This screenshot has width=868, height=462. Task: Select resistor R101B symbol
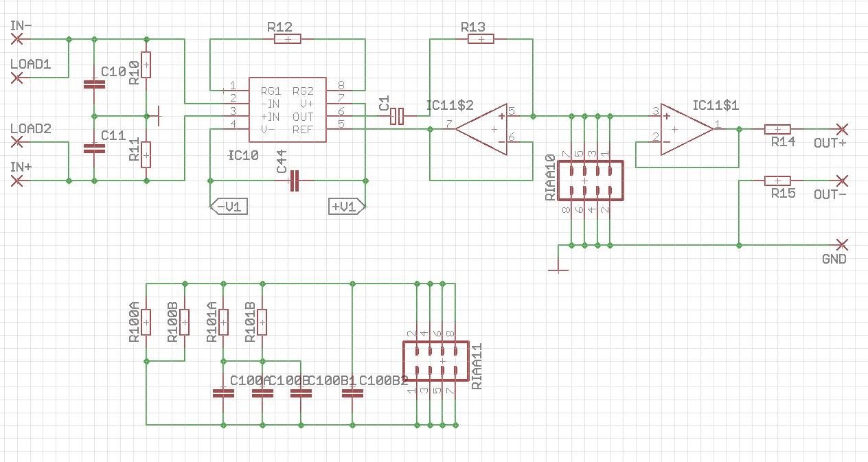pos(262,323)
